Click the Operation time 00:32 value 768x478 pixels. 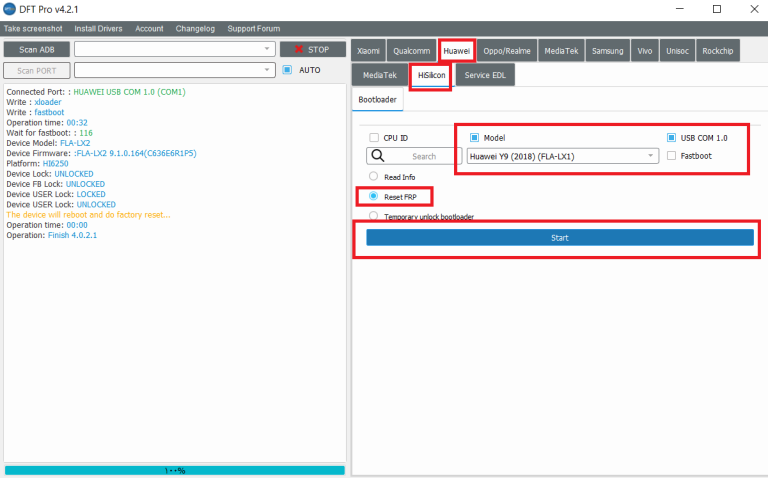coord(77,123)
